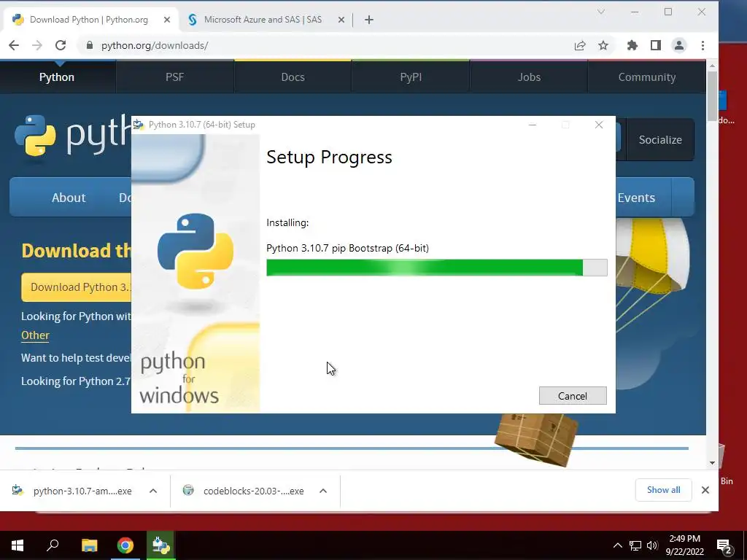Click Chrome icon in taskbar
Image resolution: width=747 pixels, height=560 pixels.
click(125, 545)
